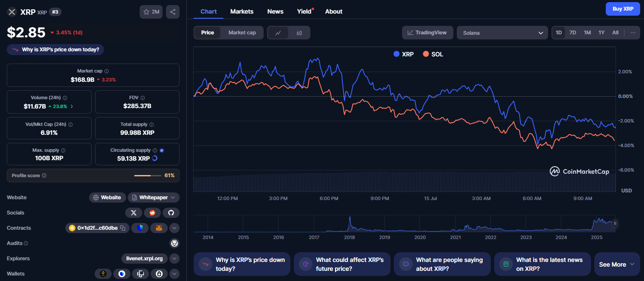Ask 'What could affect XRP's future price?'
This screenshot has height=281, width=644.
coord(342,264)
